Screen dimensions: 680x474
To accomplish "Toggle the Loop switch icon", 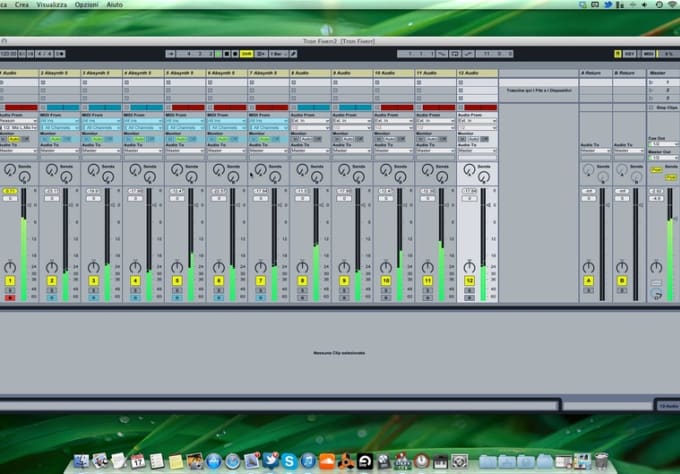I will point(455,54).
